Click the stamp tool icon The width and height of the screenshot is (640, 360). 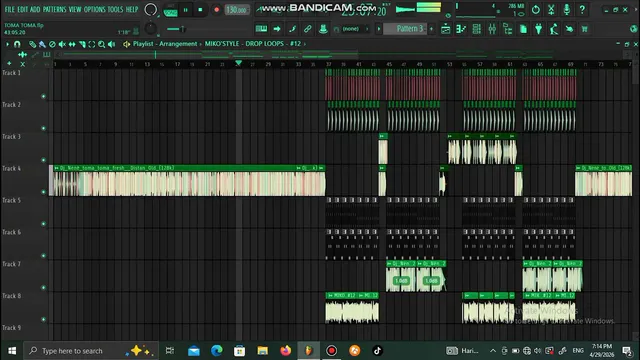coord(323,29)
